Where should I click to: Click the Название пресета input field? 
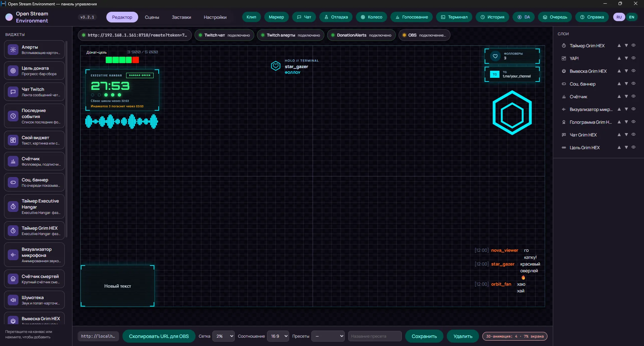click(375, 336)
